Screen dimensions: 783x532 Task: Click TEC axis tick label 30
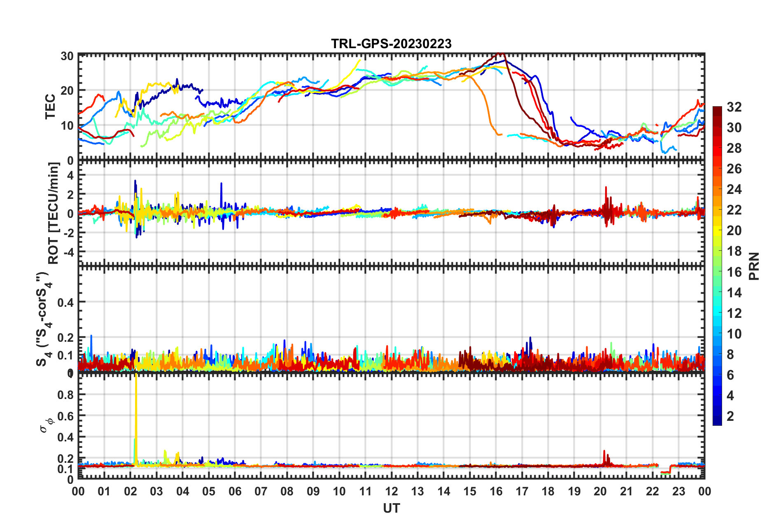67,56
